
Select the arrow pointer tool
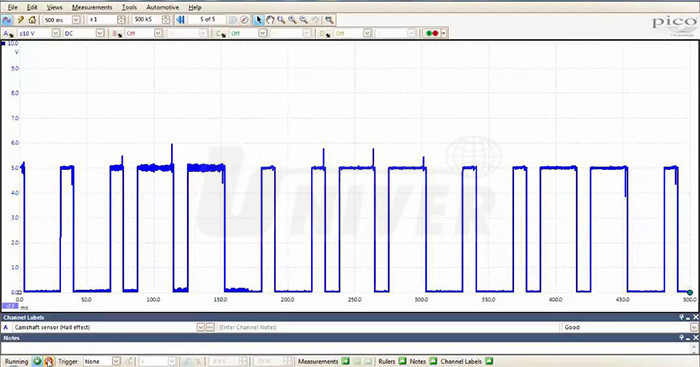258,20
